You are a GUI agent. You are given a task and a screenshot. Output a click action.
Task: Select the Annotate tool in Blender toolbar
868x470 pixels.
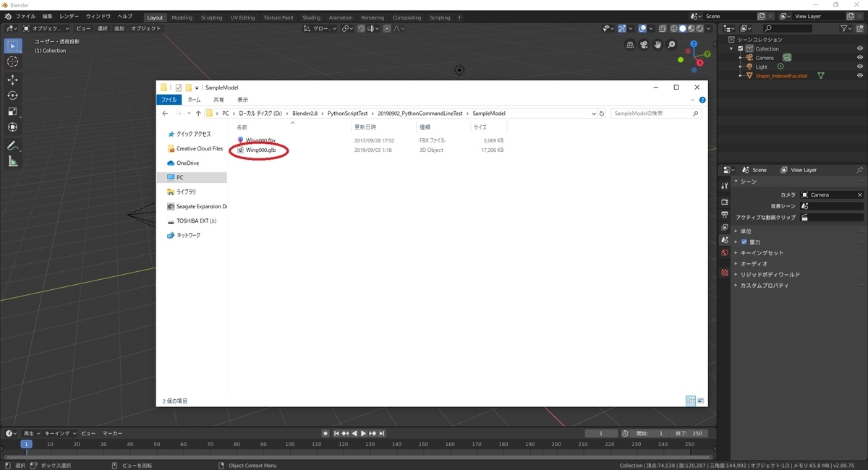click(12, 145)
